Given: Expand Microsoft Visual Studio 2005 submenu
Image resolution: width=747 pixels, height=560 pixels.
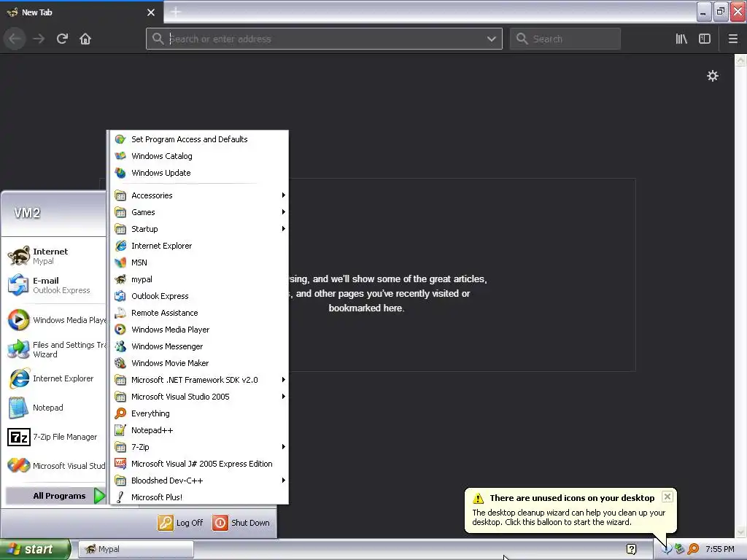Looking at the screenshot, I should point(199,397).
